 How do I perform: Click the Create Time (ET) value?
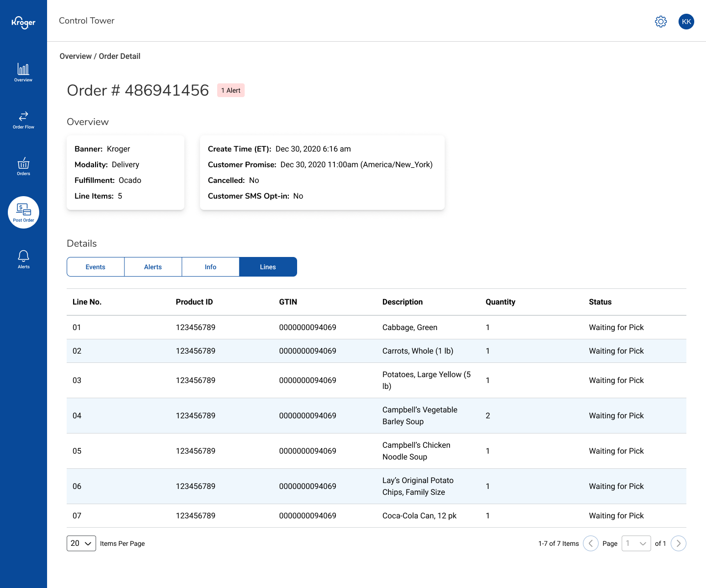(x=313, y=149)
